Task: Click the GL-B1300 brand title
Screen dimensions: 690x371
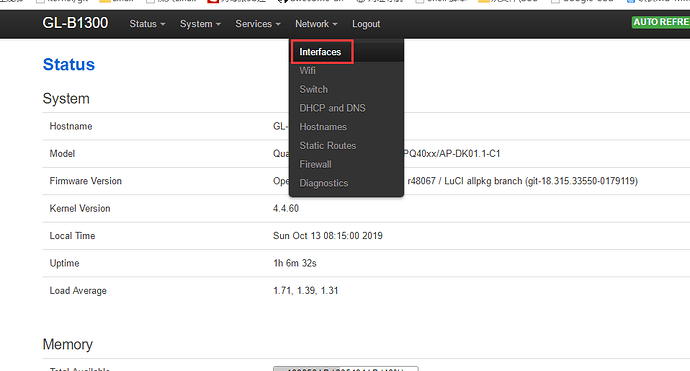Action: [75, 23]
